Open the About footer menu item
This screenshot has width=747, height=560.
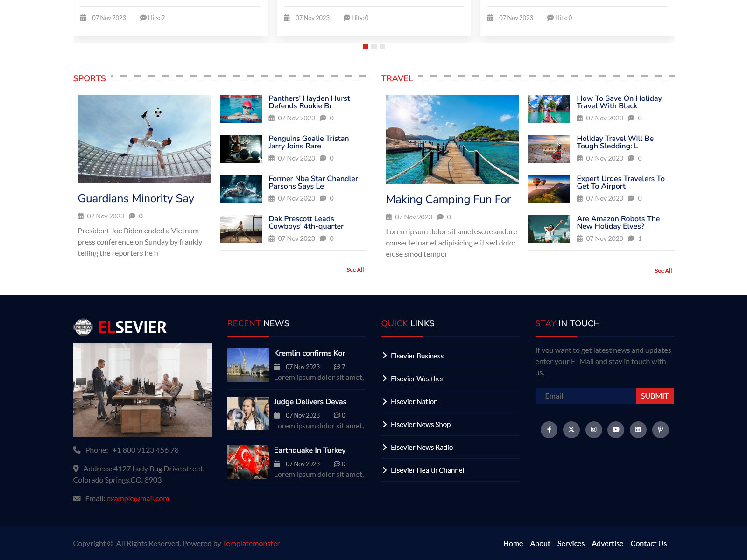540,543
